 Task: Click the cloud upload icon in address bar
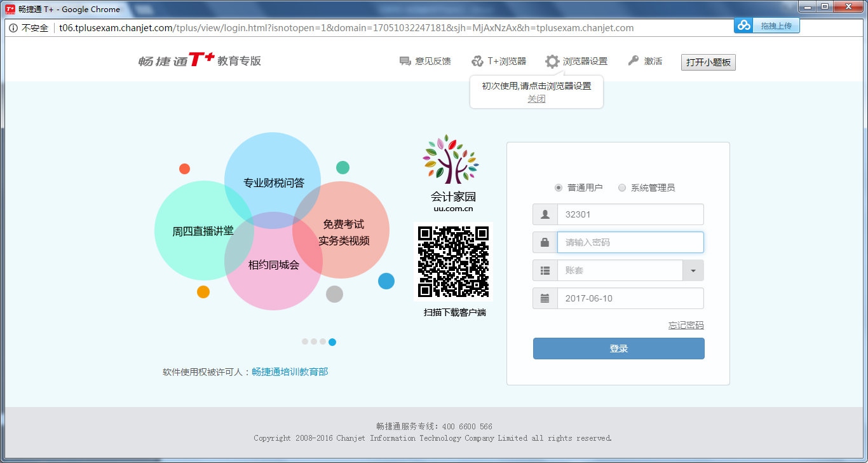(x=743, y=25)
